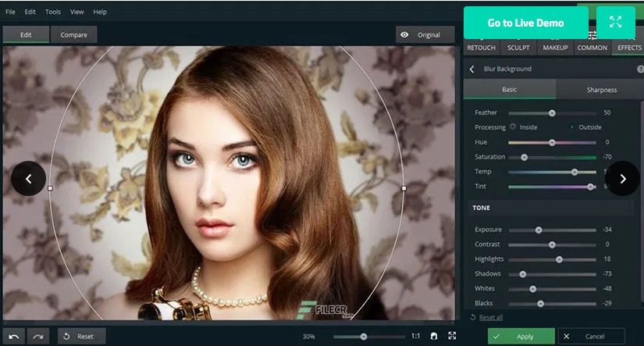Click the Shadows slider handle
This screenshot has width=644, height=346.
[522, 274]
